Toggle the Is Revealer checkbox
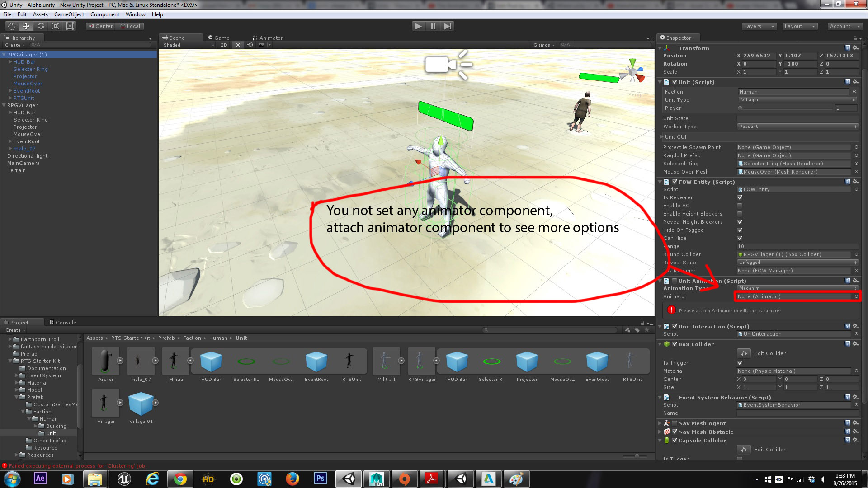Viewport: 868px width, 488px height. pyautogui.click(x=740, y=197)
